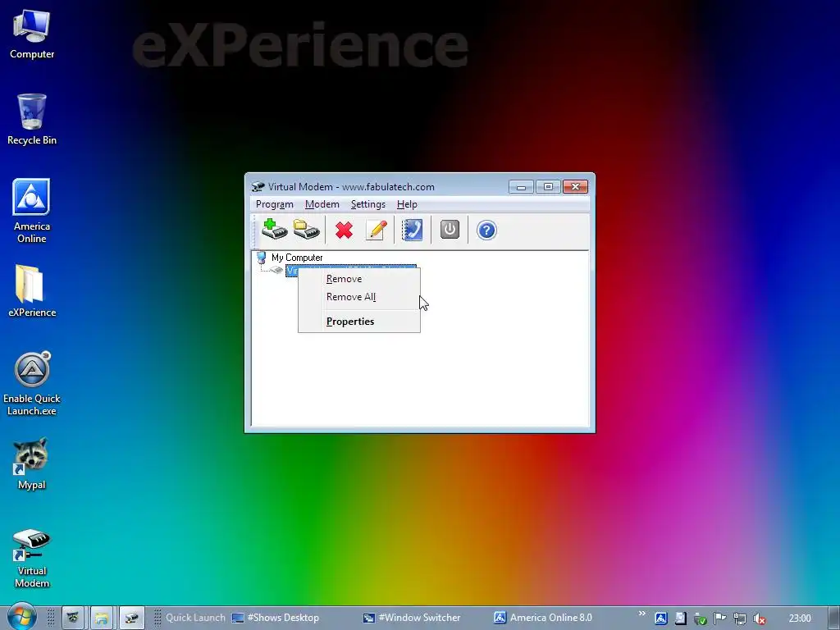Viewport: 840px width, 630px height.
Task: Choose Properties from the context menu
Action: point(359,322)
